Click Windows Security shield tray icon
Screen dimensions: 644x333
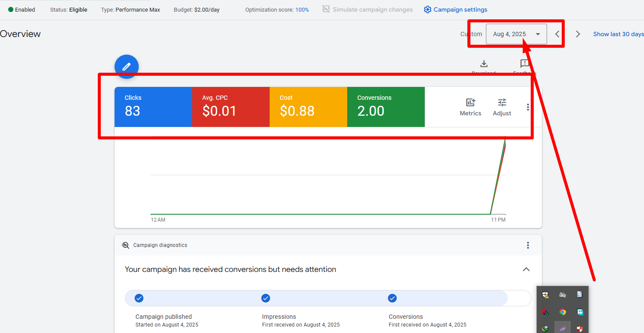click(x=545, y=295)
